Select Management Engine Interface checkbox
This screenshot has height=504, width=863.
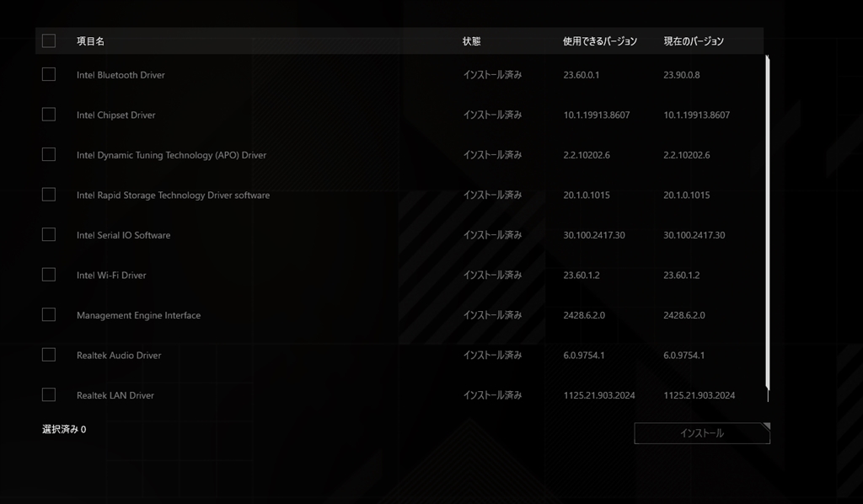48,314
